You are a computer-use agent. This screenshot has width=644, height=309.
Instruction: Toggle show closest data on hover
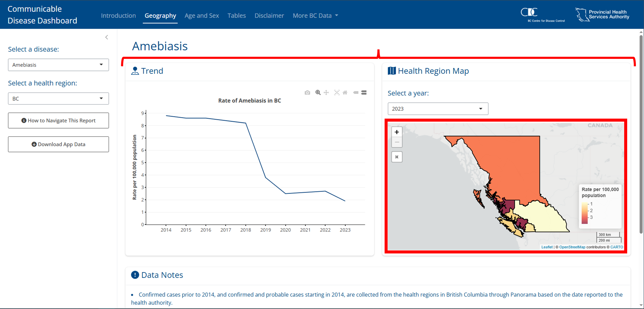point(356,92)
